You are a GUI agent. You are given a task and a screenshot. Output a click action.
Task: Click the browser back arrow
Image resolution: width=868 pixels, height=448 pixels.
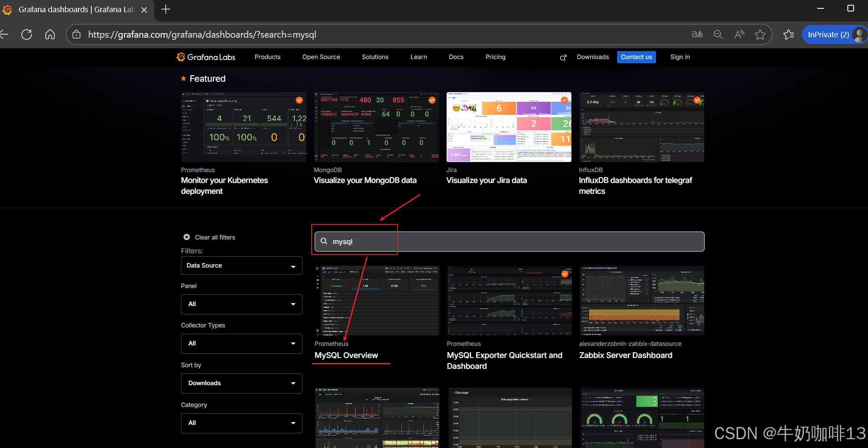pos(4,34)
